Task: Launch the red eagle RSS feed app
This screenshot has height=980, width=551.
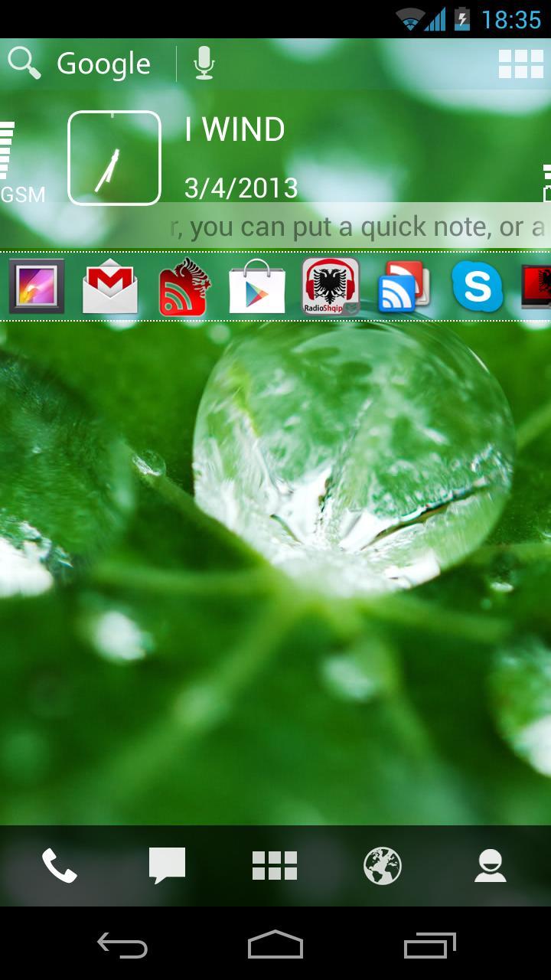Action: point(183,287)
